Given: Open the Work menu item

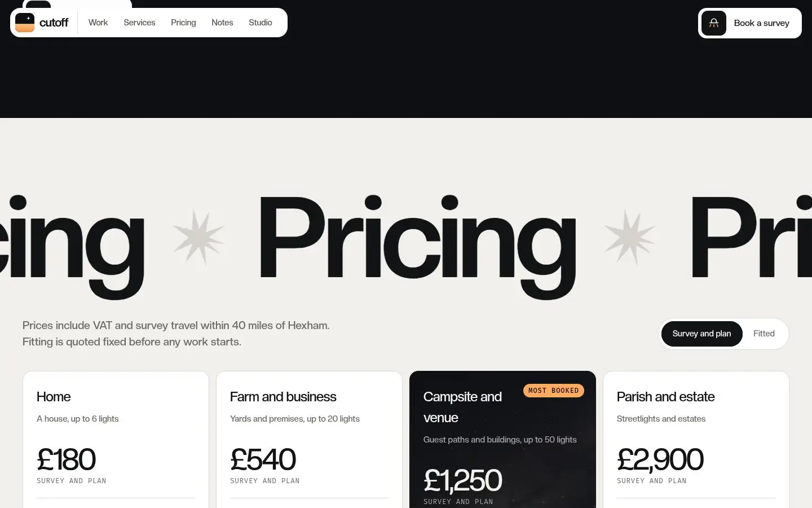Looking at the screenshot, I should (98, 23).
